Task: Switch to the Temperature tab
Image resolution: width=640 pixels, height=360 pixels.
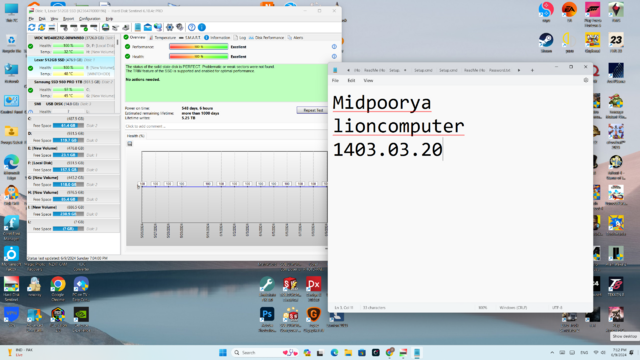Action: click(162, 38)
